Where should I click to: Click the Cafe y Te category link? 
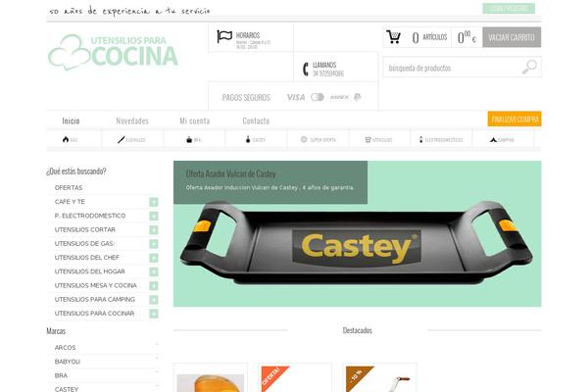coord(70,202)
